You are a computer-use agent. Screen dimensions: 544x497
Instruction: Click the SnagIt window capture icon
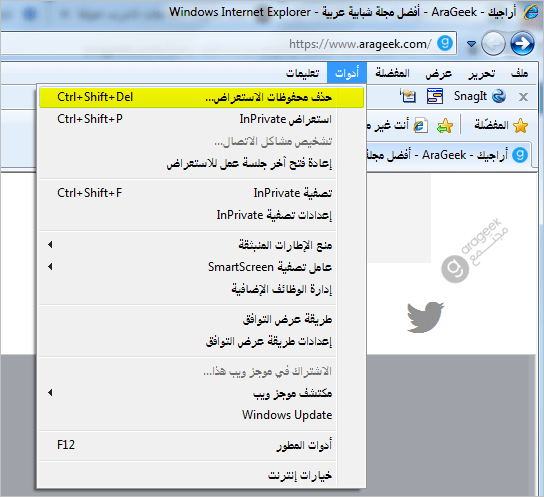435,96
